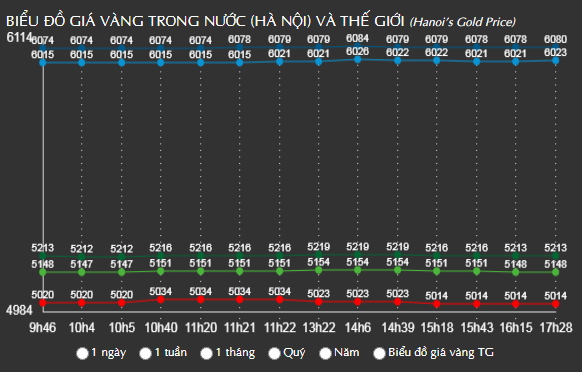
Task: Select the "1 tuần" radio button
Action: [145, 353]
